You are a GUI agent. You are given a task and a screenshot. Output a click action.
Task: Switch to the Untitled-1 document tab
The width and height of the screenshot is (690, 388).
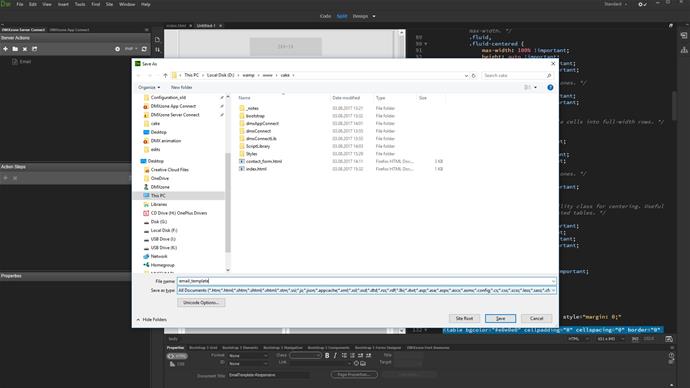click(206, 26)
